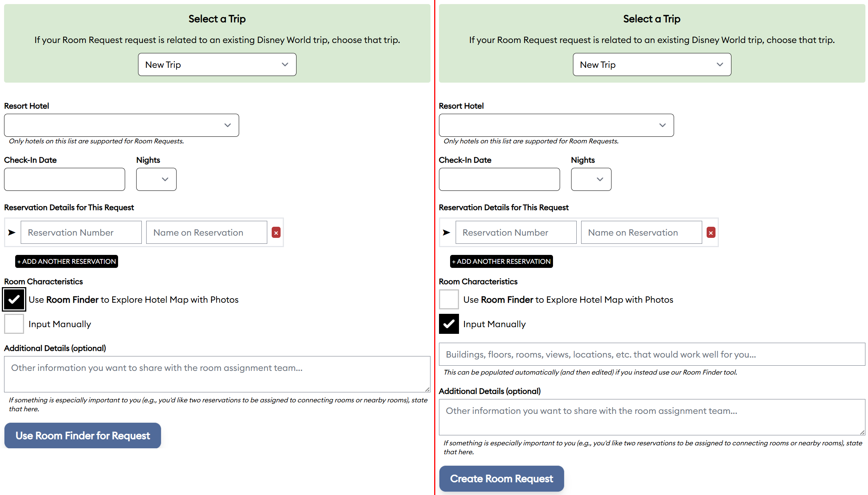Expand the right Resort Hotel dropdown
868x495 pixels.
click(556, 125)
